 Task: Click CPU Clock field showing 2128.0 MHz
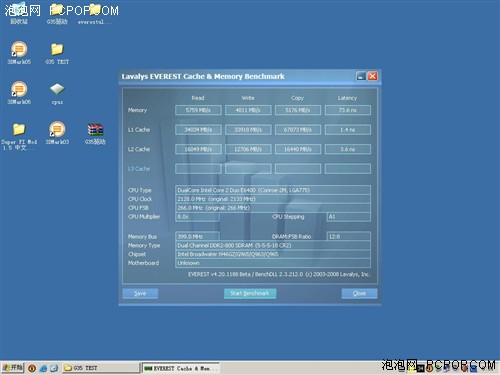273,199
